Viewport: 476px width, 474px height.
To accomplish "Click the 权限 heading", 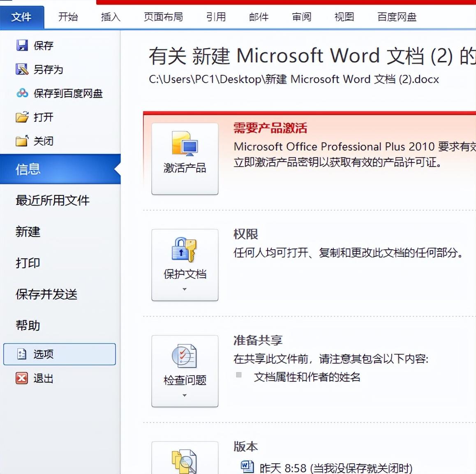I will point(245,234).
